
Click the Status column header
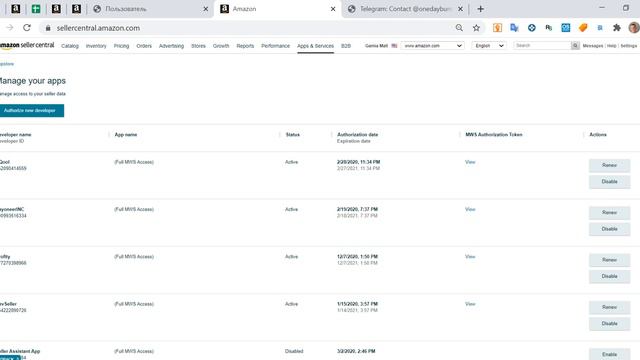pyautogui.click(x=293, y=135)
